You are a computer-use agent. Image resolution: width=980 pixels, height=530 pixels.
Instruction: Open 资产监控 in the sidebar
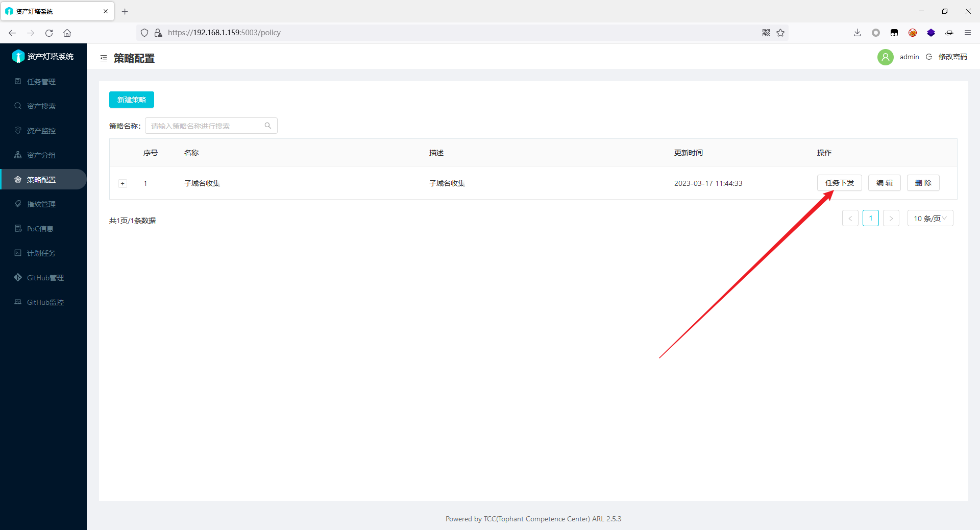point(43,131)
